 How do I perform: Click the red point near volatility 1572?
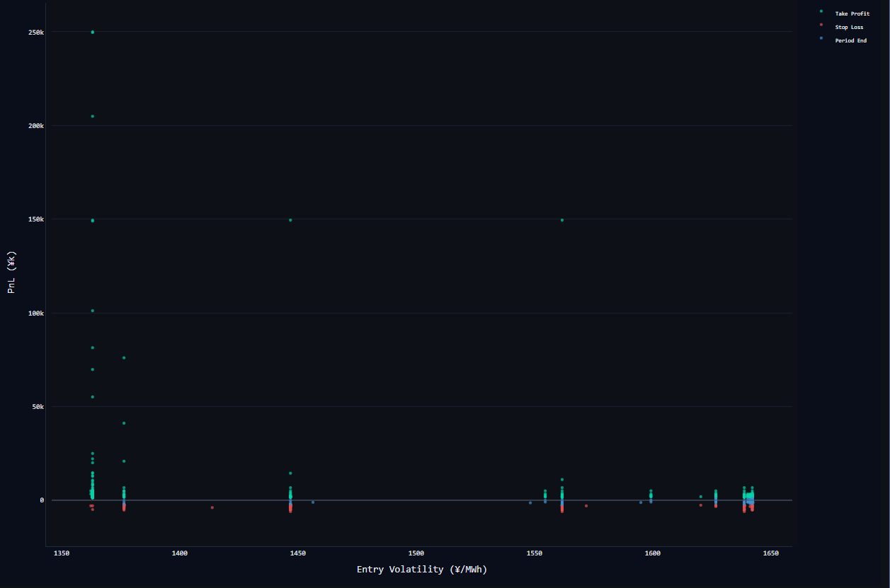coord(586,506)
